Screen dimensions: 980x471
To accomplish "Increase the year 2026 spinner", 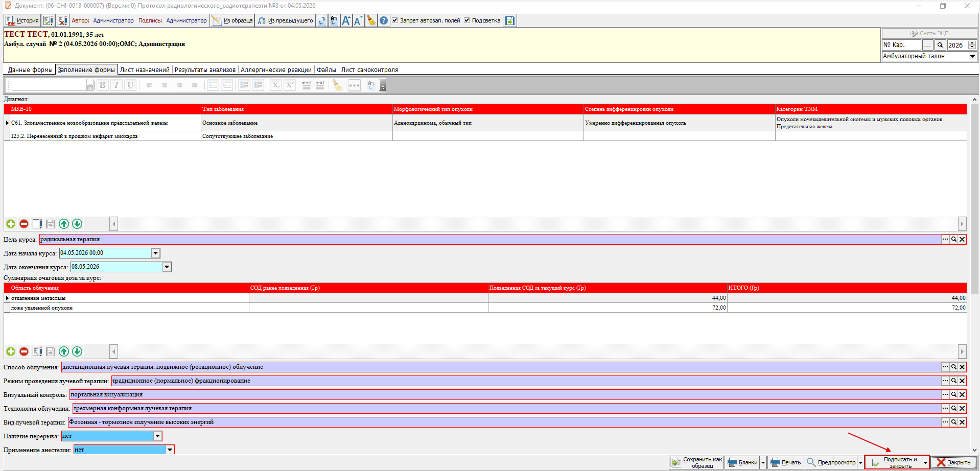I will click(x=972, y=42).
